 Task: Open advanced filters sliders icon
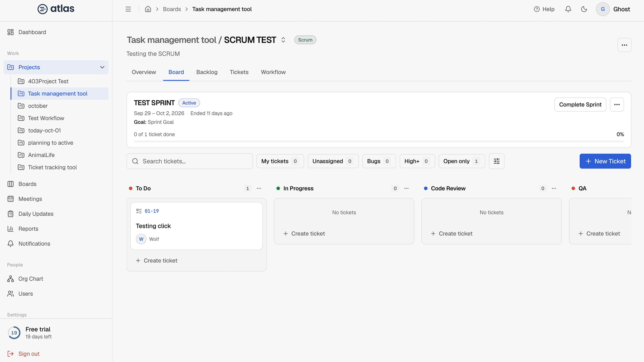click(496, 161)
